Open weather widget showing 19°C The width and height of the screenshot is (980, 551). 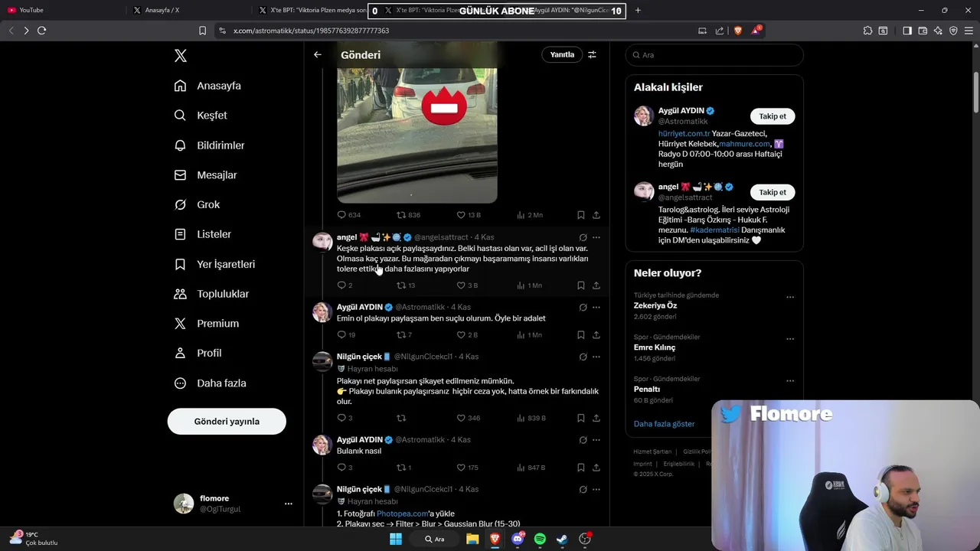(x=34, y=539)
